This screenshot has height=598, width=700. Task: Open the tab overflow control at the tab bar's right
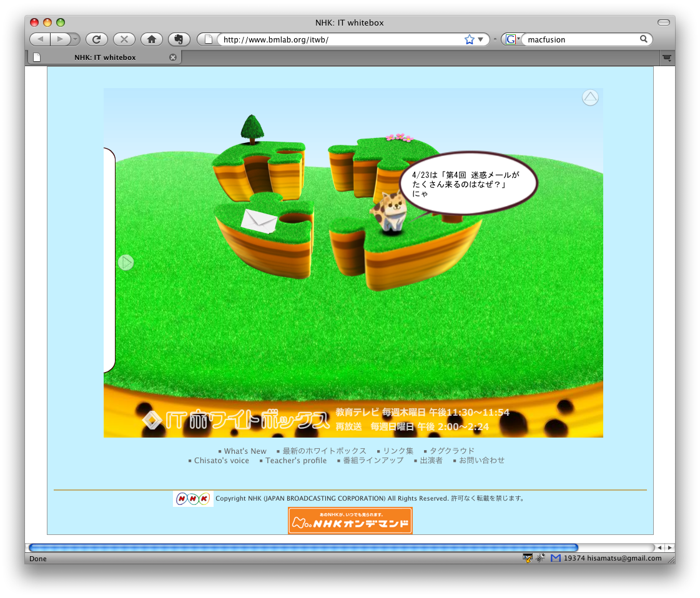tap(667, 57)
